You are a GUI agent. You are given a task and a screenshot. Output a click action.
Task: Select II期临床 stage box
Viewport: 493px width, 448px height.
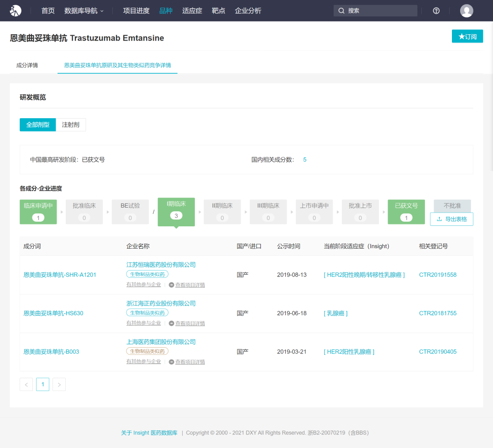[x=222, y=212]
